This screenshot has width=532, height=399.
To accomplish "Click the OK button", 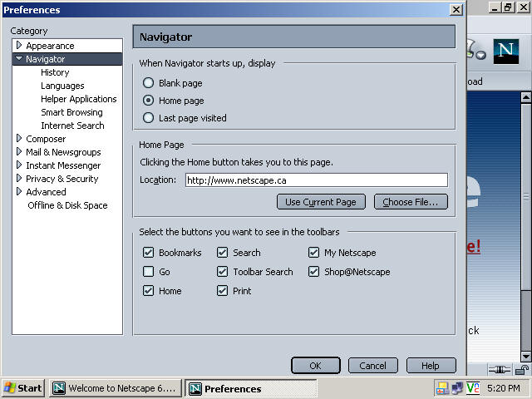I will point(316,366).
